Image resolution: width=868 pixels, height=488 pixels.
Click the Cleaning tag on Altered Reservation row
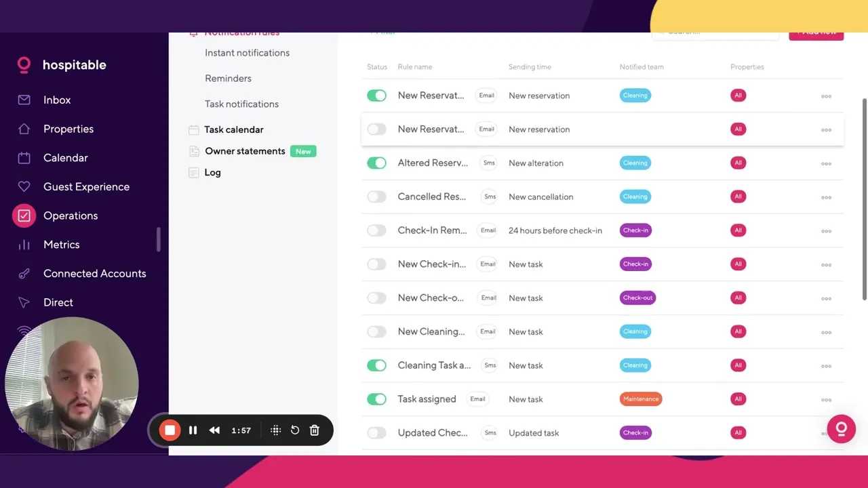pos(635,163)
